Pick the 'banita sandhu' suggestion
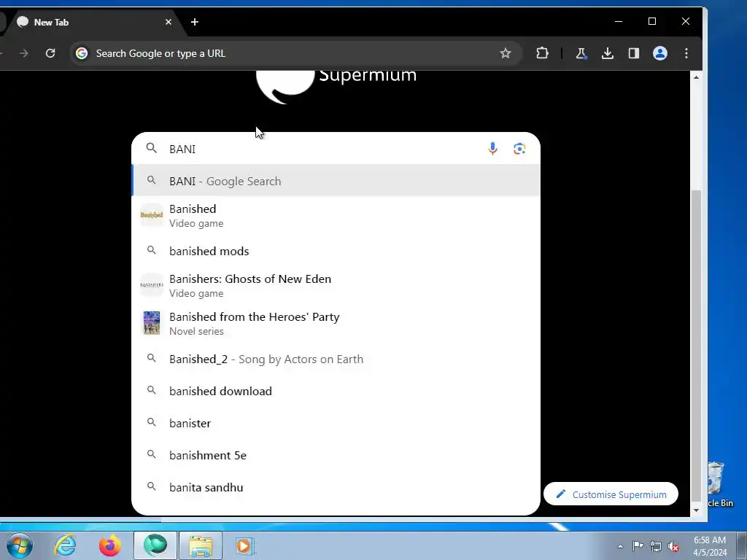Viewport: 747px width, 560px height. [336, 487]
